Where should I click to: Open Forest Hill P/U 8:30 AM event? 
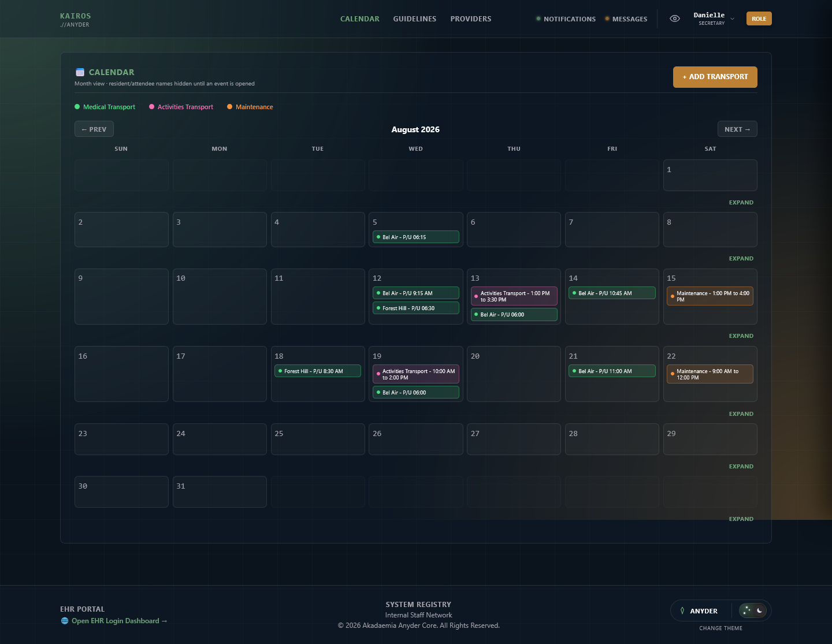point(318,371)
